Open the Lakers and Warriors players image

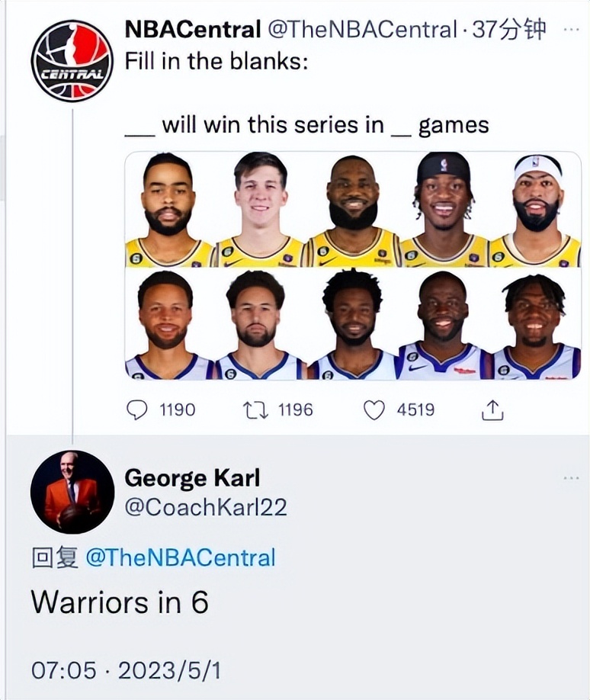point(352,265)
